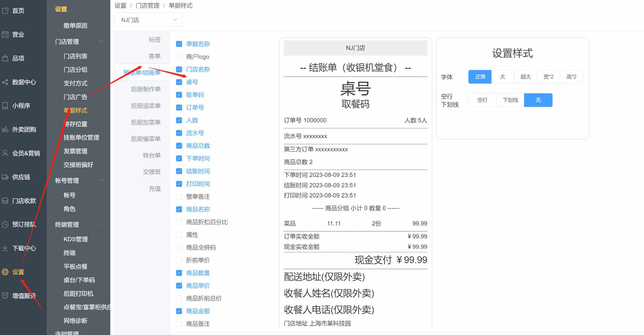Select the 桌号 field in receipt preview
This screenshot has height=335, width=644.
(355, 89)
